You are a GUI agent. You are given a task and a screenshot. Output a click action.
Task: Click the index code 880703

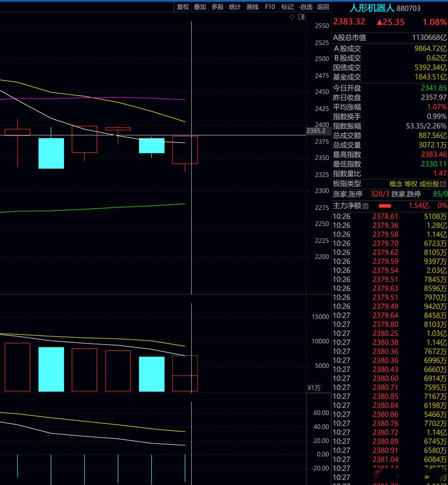(408, 8)
